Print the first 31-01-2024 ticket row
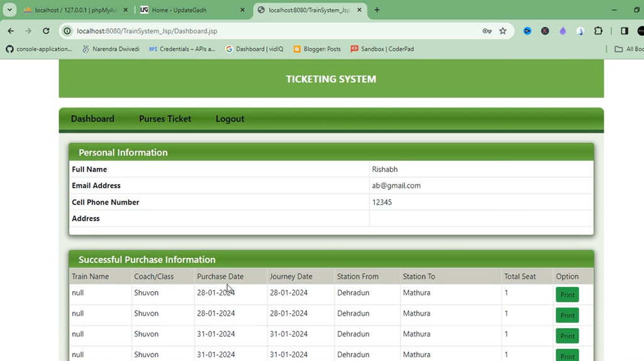Image resolution: width=644 pixels, height=361 pixels. [x=567, y=336]
